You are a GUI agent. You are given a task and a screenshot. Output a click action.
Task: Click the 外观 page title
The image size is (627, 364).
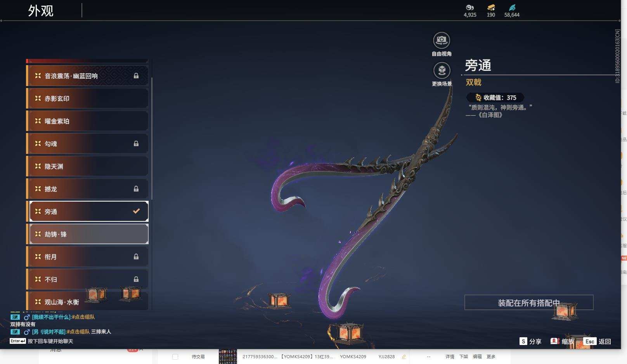tap(41, 10)
